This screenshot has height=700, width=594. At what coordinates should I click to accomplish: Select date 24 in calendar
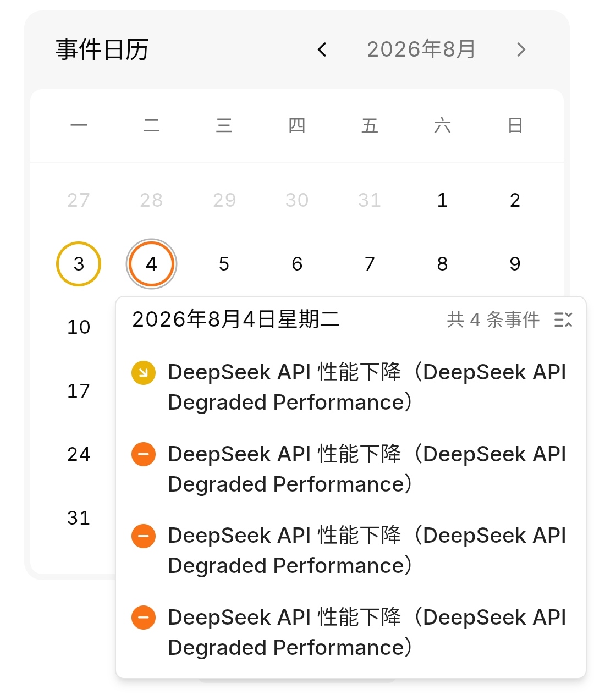tap(79, 454)
